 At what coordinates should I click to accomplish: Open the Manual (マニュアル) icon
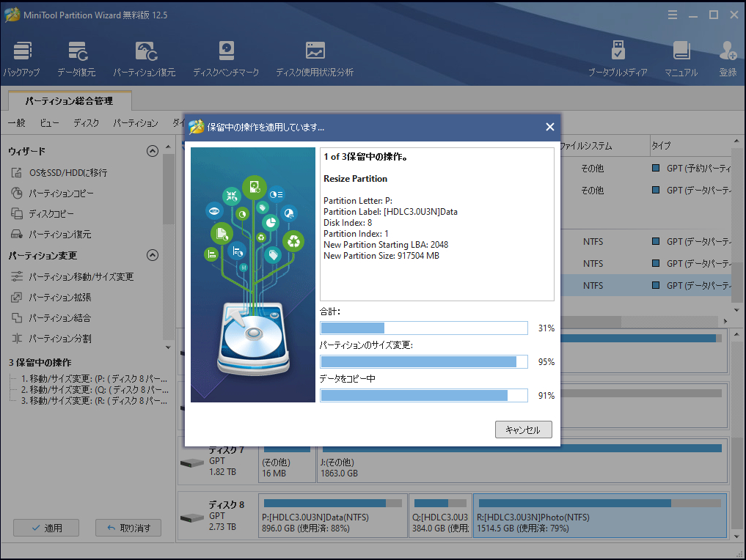(681, 59)
